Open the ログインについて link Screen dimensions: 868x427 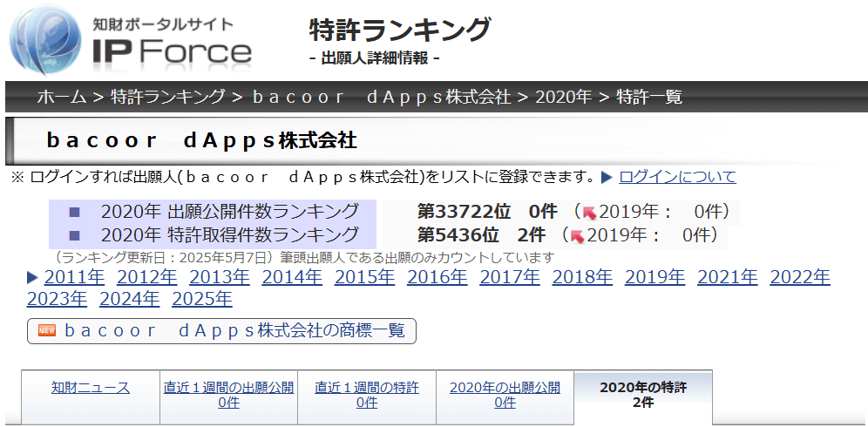(677, 177)
